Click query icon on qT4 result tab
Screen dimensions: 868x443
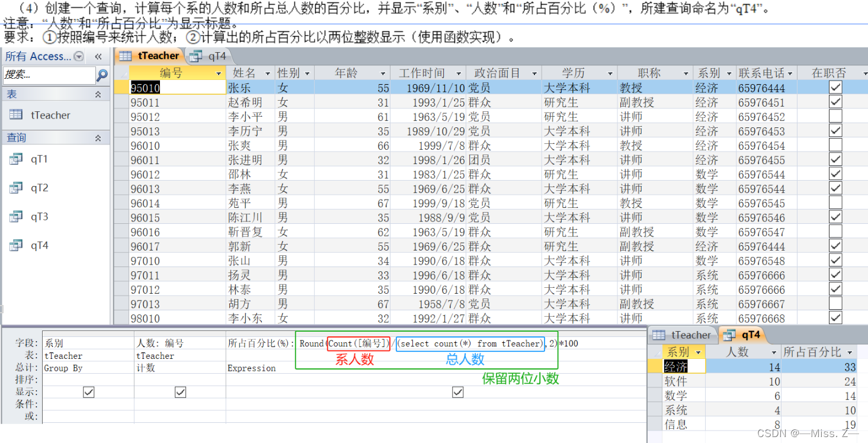729,335
